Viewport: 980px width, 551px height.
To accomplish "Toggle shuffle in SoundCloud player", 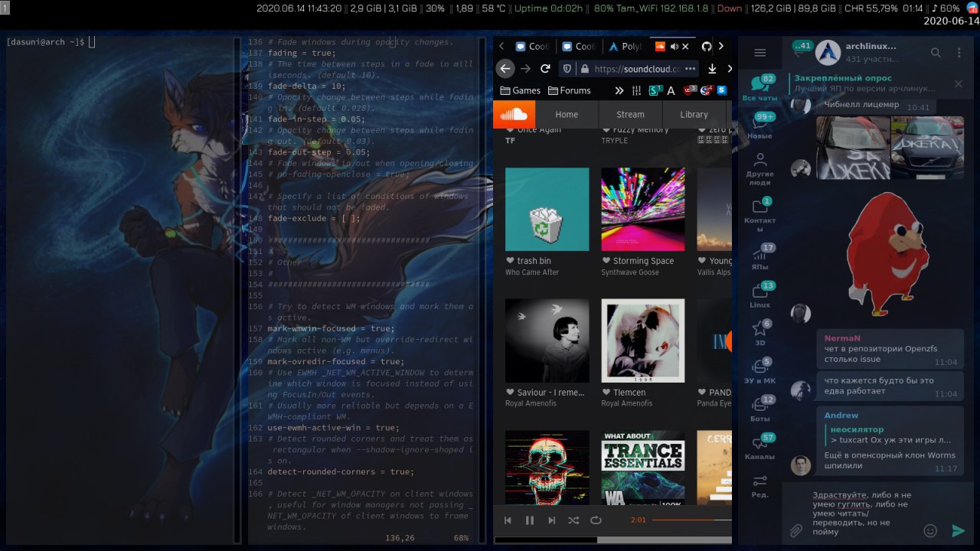I will tap(573, 520).
